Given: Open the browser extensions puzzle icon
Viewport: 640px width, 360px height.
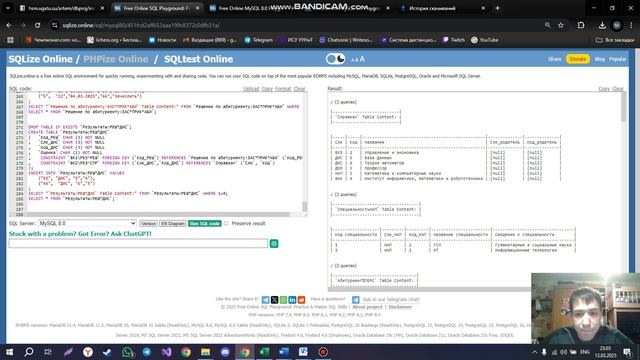Looking at the screenshot, I should click(x=581, y=25).
